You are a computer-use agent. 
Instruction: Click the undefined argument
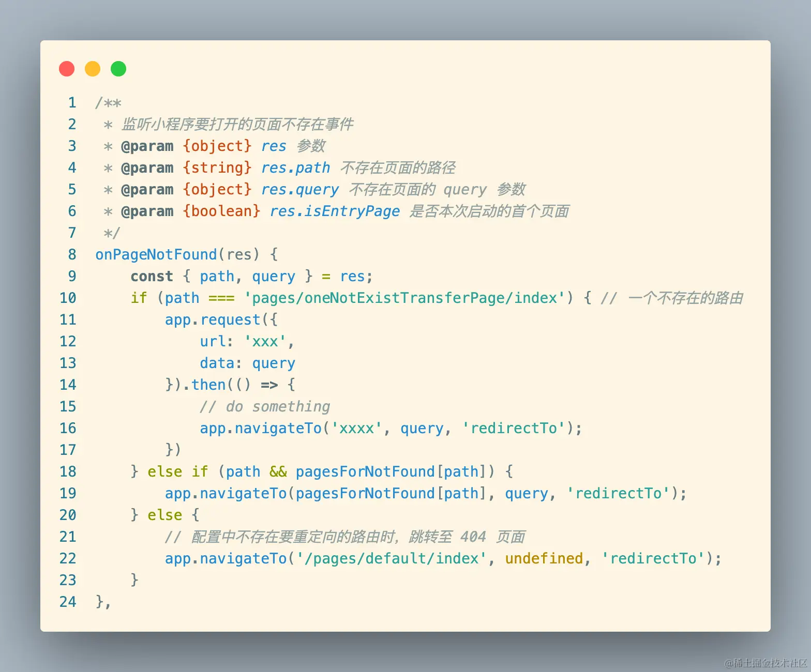click(x=544, y=558)
